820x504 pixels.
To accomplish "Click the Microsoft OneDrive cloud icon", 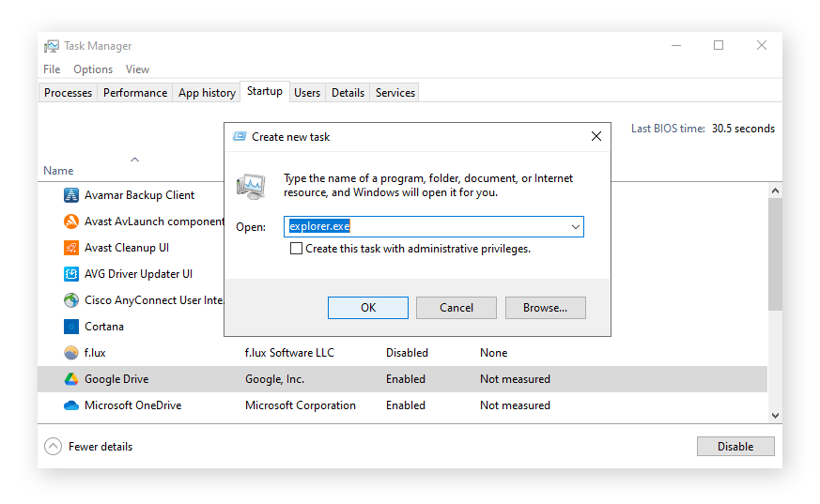I will [x=71, y=405].
